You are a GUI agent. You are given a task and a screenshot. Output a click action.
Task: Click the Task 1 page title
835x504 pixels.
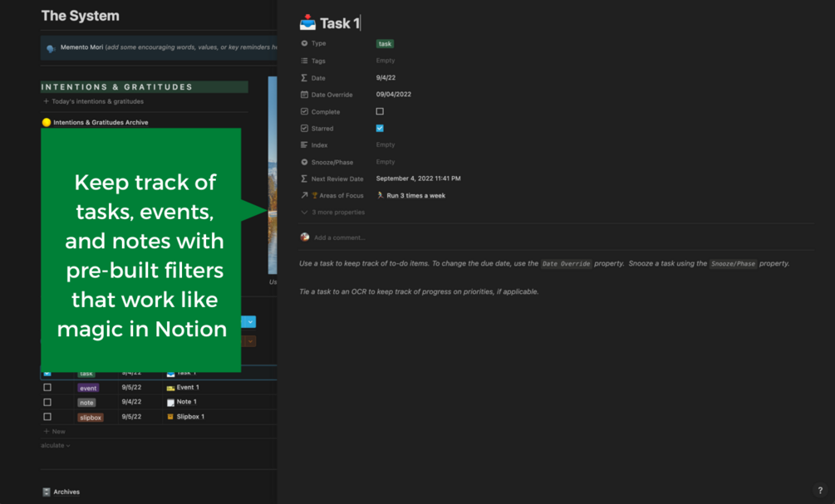pyautogui.click(x=340, y=23)
